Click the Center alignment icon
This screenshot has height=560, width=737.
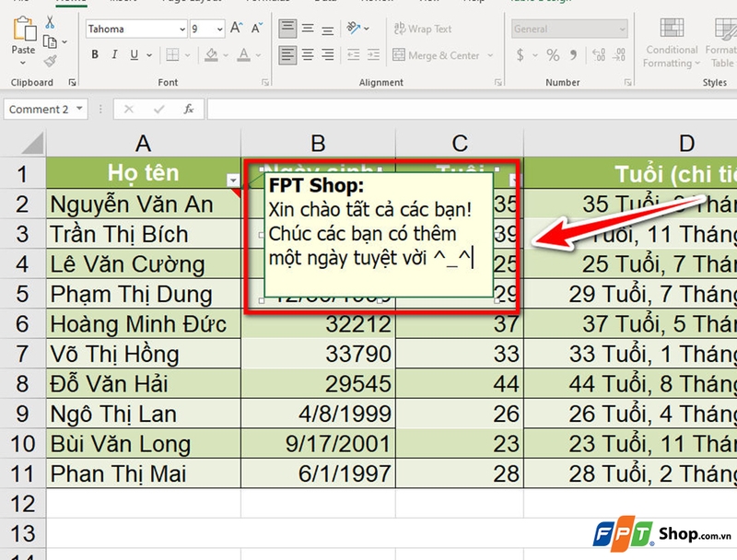(306, 55)
